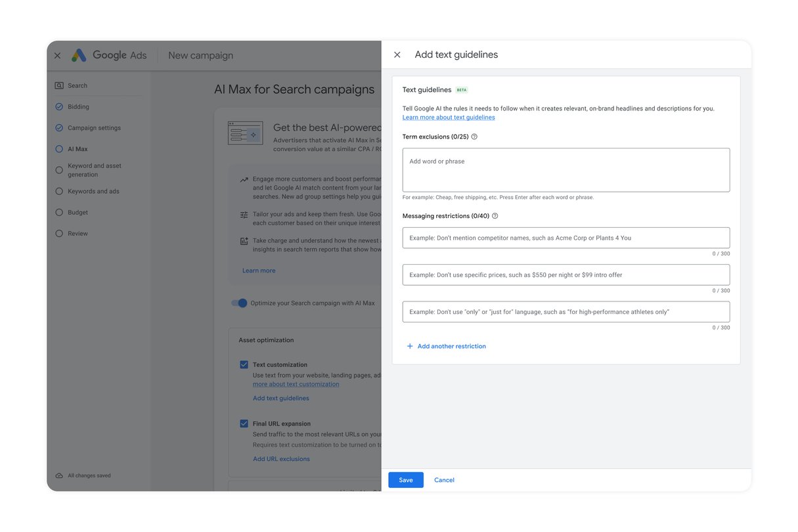Click the BETA badge next to Text guidelines
This screenshot has height=532, width=798.
click(462, 89)
